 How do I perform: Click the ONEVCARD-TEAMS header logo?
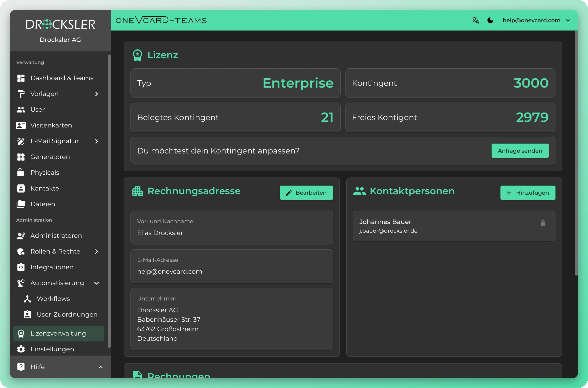[161, 20]
